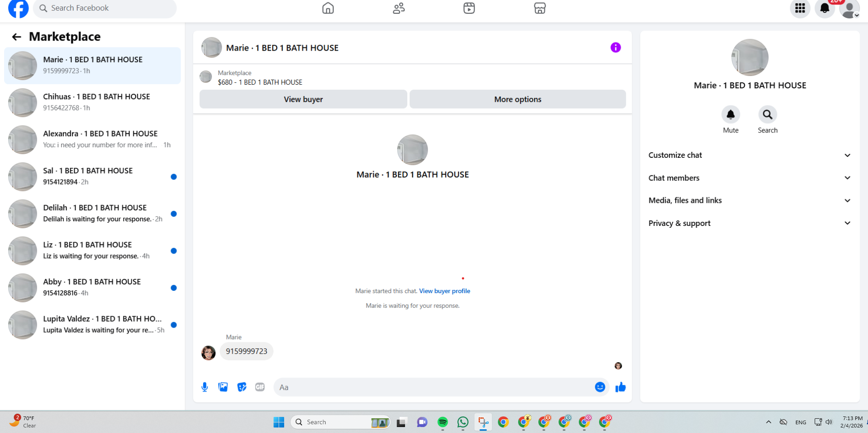Open the Liz conversation
The image size is (868, 433).
click(x=92, y=250)
